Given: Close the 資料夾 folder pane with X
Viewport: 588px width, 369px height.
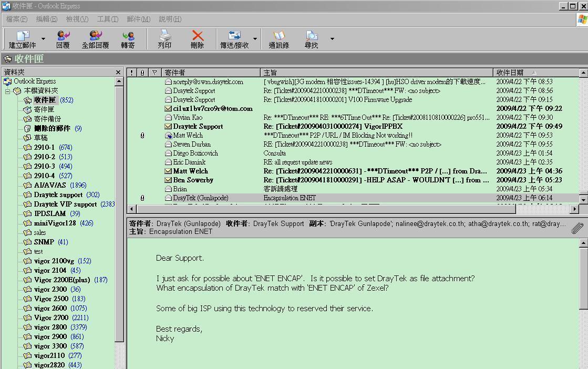Looking at the screenshot, I should [119, 73].
